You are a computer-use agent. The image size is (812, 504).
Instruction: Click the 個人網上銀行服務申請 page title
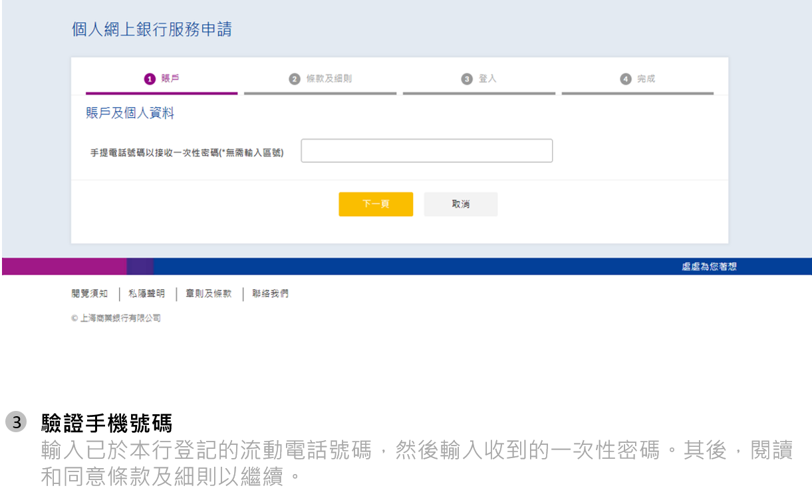click(x=152, y=30)
